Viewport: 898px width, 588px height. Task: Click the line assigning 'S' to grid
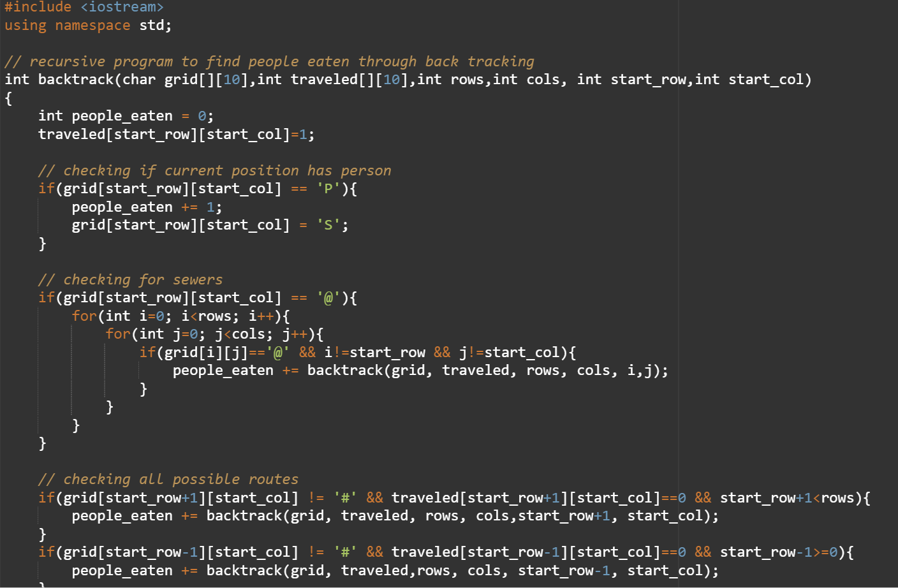210,225
